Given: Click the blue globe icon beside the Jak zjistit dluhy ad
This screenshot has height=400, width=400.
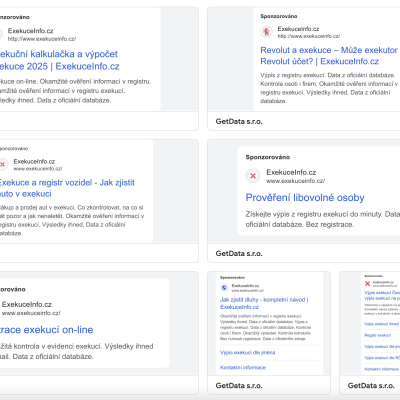Looking at the screenshot, I should pyautogui.click(x=224, y=287).
